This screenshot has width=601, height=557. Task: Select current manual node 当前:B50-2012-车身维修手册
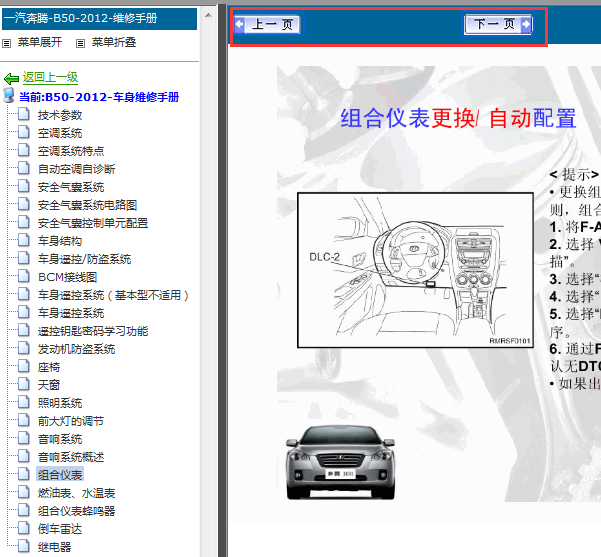pos(99,97)
